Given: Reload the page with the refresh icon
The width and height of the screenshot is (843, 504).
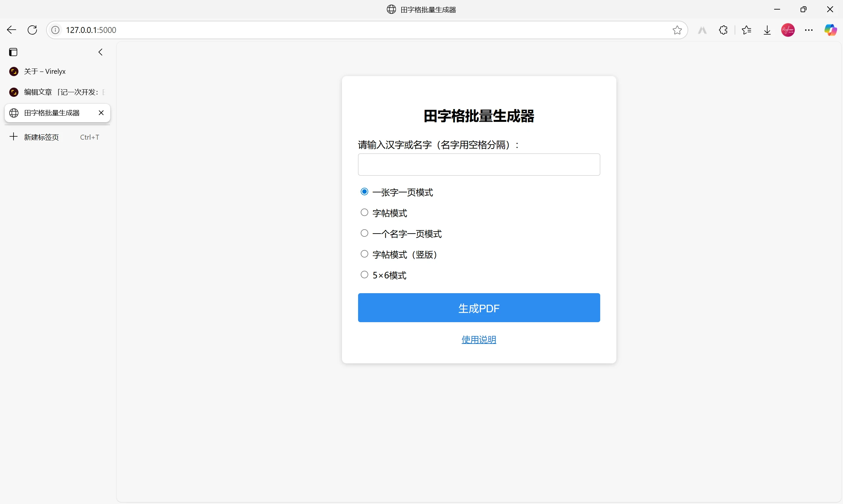Looking at the screenshot, I should [x=32, y=30].
